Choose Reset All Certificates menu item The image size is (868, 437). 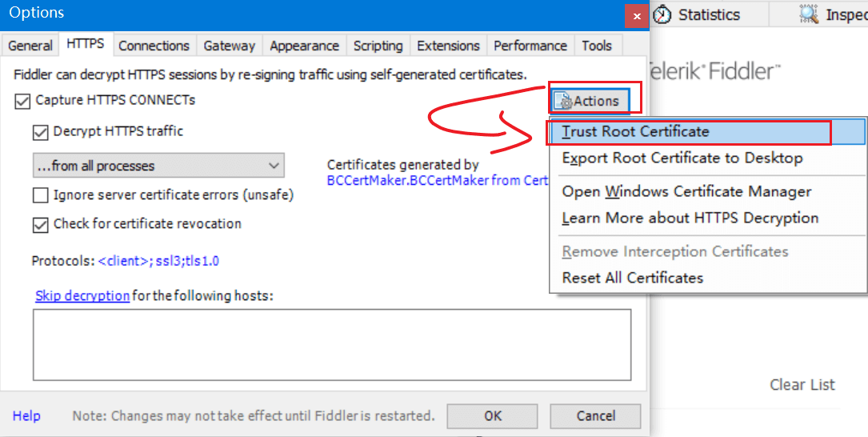click(707, 278)
